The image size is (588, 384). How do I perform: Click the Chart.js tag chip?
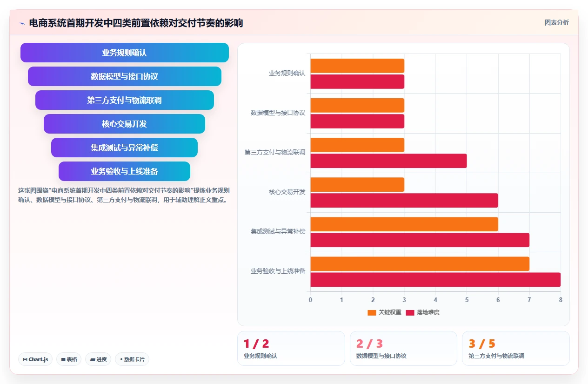point(35,359)
